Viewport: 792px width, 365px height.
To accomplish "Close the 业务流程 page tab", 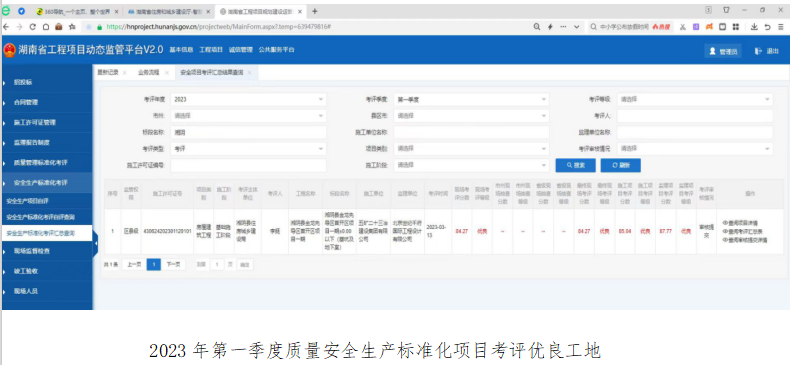I will (167, 73).
